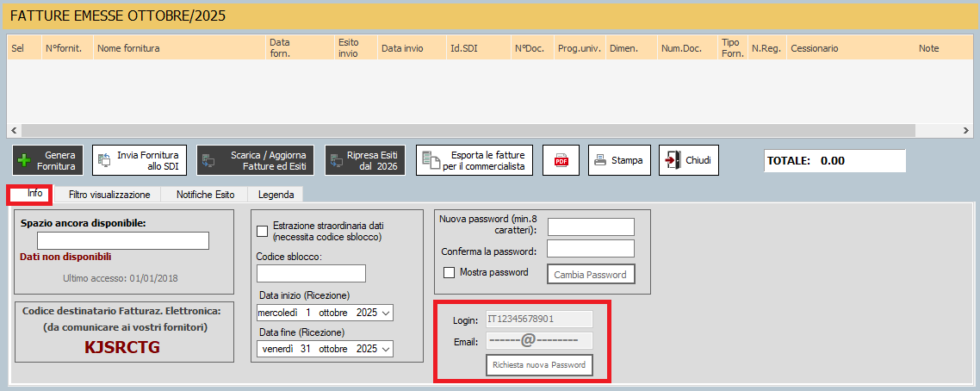Switch to Filtro visualizzazione tab
This screenshot has height=391, width=980.
pos(109,195)
